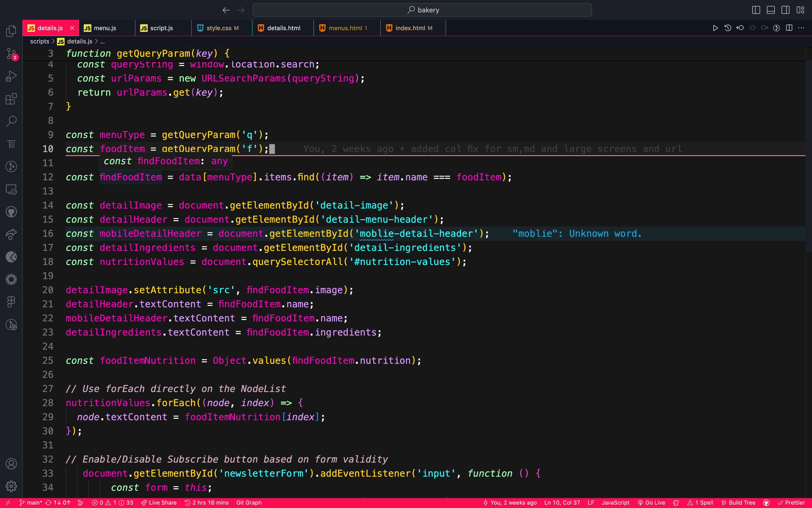Click Build Tree in status bar
This screenshot has width=812, height=508.
pyautogui.click(x=738, y=503)
